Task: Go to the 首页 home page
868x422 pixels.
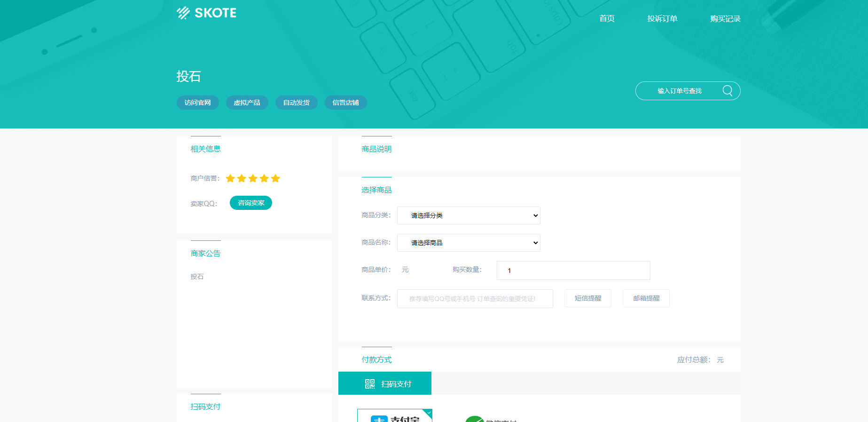Action: [607, 19]
